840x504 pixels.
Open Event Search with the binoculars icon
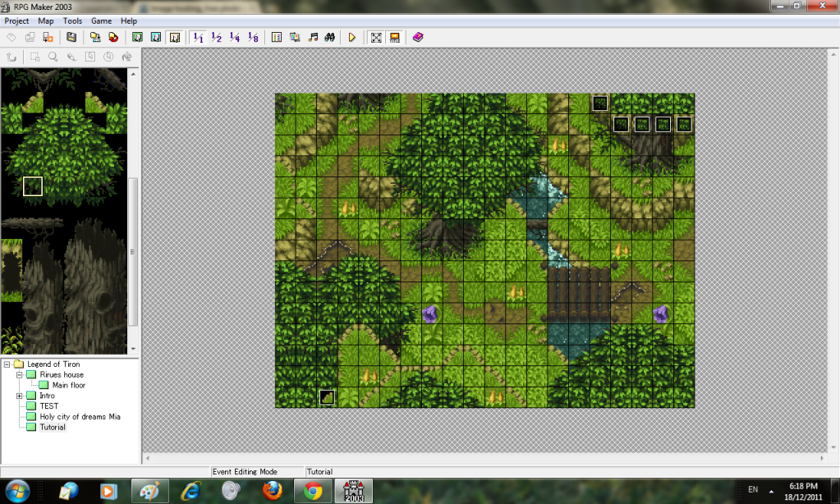[330, 37]
